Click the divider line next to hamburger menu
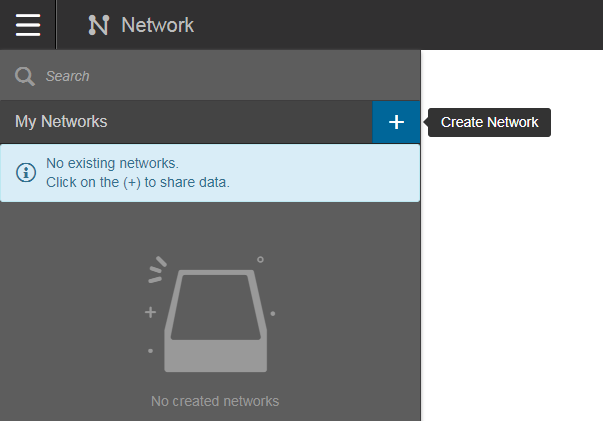This screenshot has height=421, width=603. [56, 25]
